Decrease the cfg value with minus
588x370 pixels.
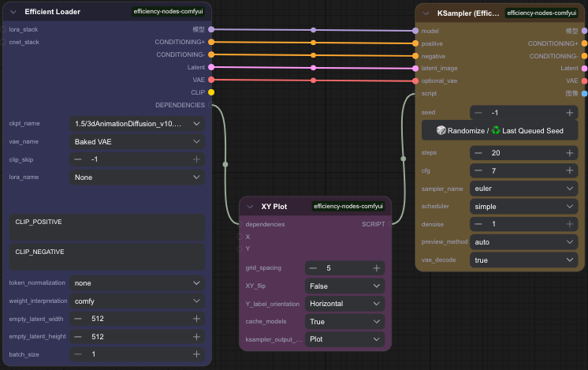(x=478, y=170)
